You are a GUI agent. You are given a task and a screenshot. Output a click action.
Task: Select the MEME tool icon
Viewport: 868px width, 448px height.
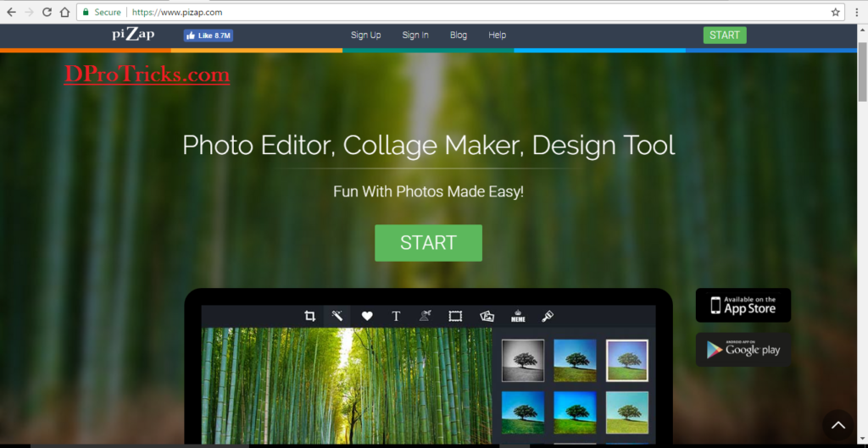tap(518, 317)
